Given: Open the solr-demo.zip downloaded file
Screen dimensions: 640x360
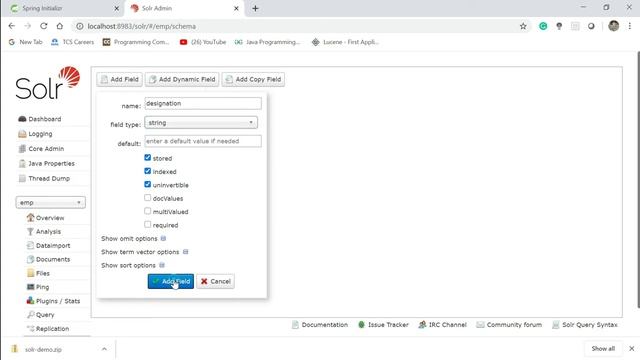Looking at the screenshot, I should click(43, 349).
